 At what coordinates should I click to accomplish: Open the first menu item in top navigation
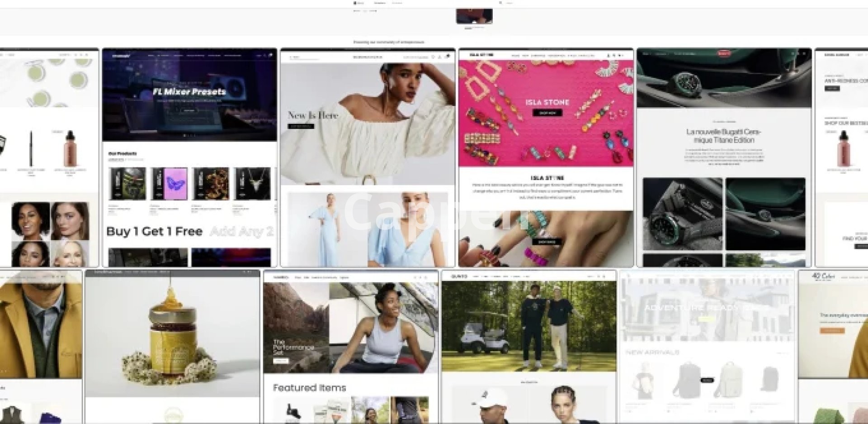[380, 3]
